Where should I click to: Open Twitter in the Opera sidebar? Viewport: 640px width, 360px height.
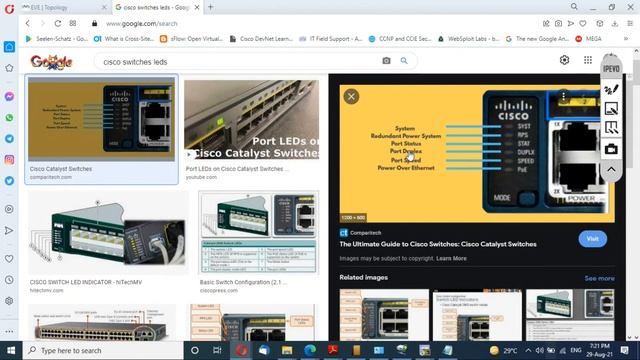pyautogui.click(x=9, y=181)
